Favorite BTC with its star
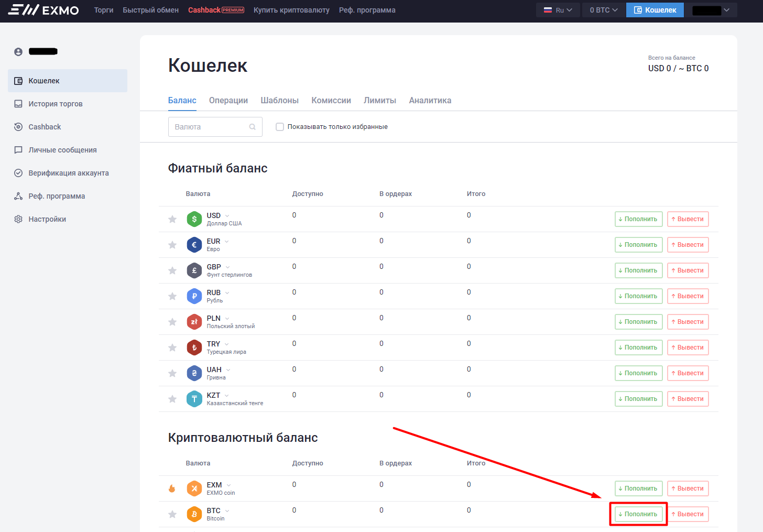Viewport: 763px width, 532px height. coord(172,514)
